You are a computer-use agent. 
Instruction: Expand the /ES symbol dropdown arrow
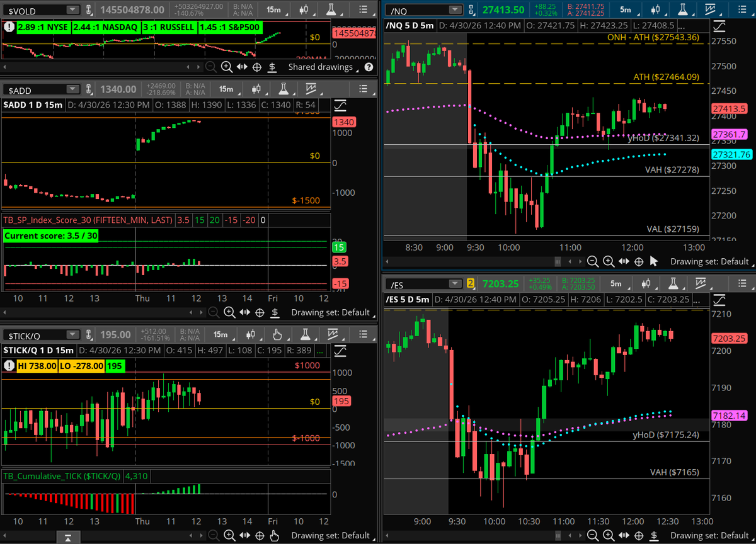click(x=455, y=284)
